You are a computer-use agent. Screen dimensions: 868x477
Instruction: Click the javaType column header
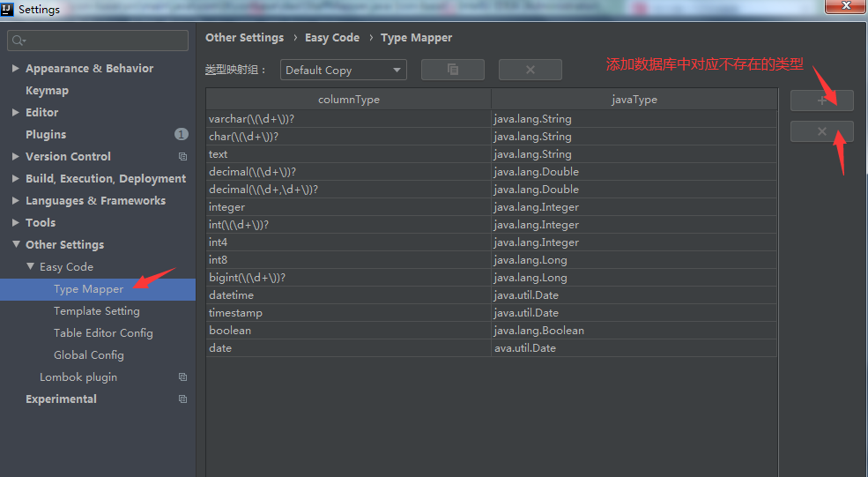pos(634,99)
